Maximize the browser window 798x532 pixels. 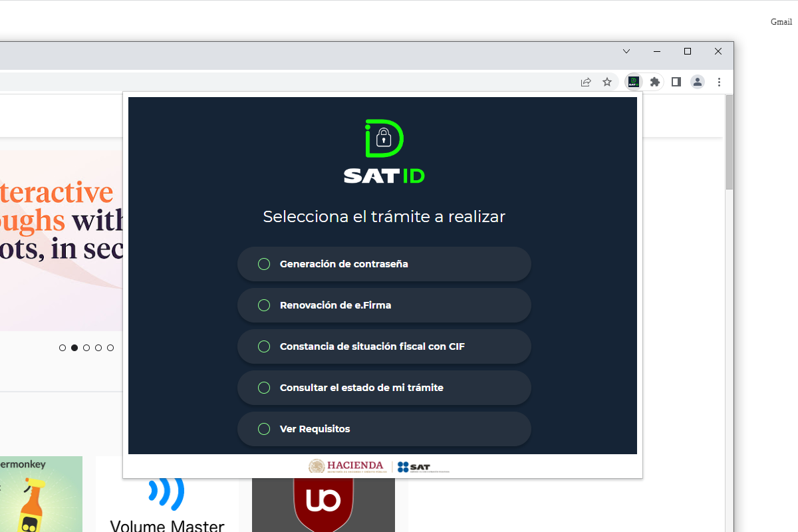point(688,51)
